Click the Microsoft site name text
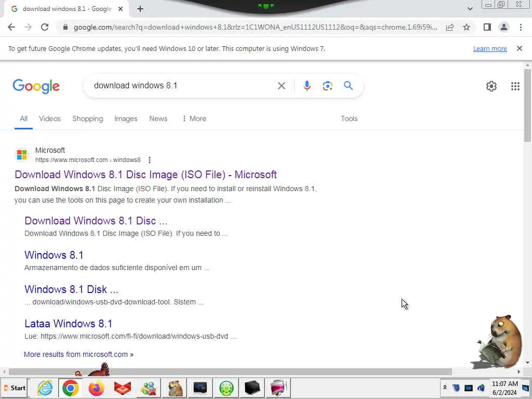The image size is (532, 399). [x=50, y=150]
